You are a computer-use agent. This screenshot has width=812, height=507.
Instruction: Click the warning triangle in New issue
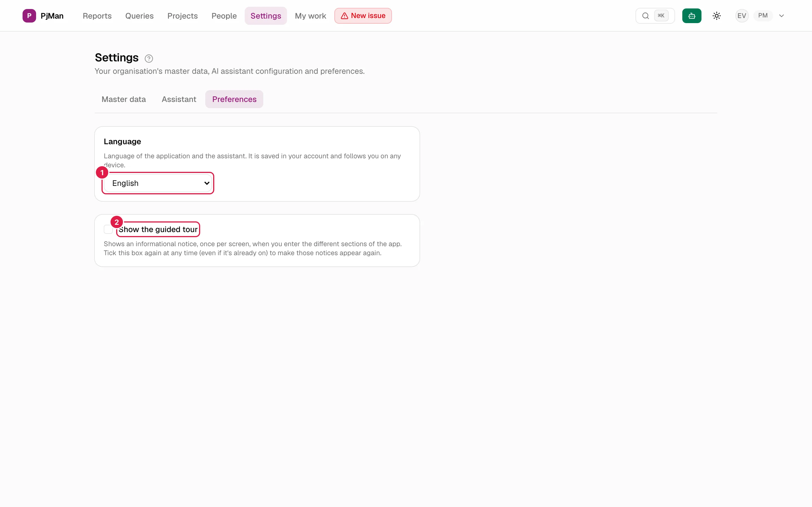pyautogui.click(x=344, y=16)
